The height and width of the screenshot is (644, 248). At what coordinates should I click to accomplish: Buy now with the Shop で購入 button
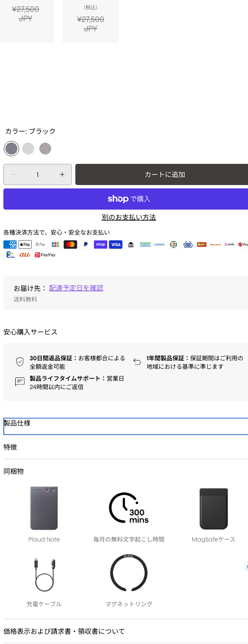126,199
